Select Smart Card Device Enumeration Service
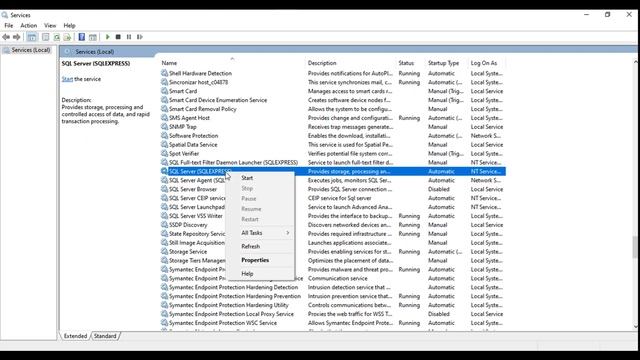Image resolution: width=640 pixels, height=360 pixels. point(218,100)
